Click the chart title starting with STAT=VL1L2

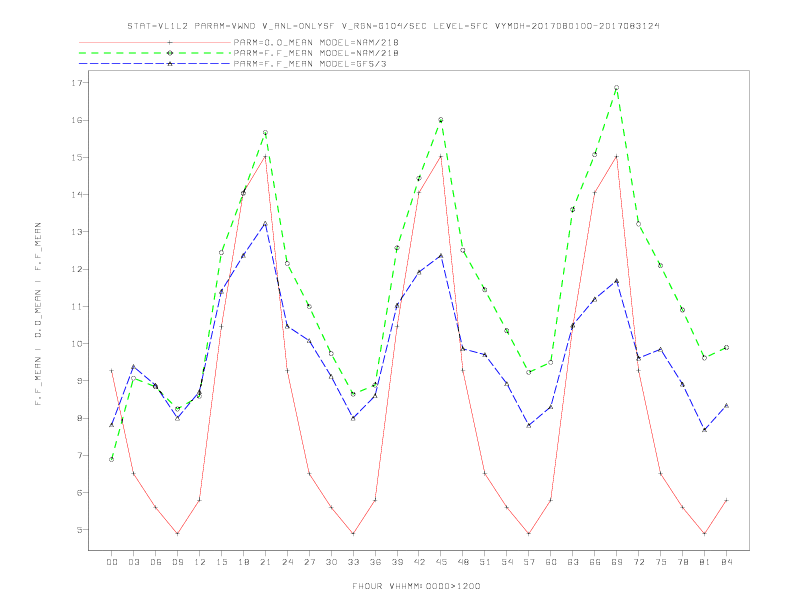click(x=393, y=26)
